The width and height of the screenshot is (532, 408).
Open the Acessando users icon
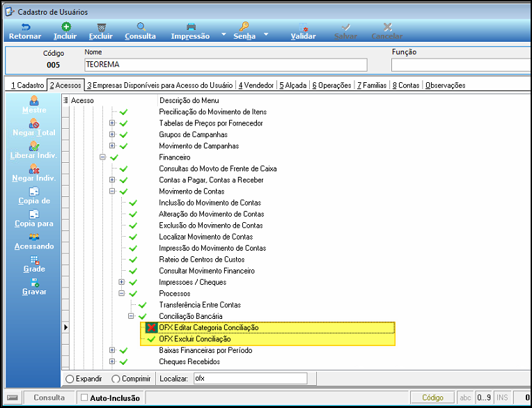pos(34,237)
